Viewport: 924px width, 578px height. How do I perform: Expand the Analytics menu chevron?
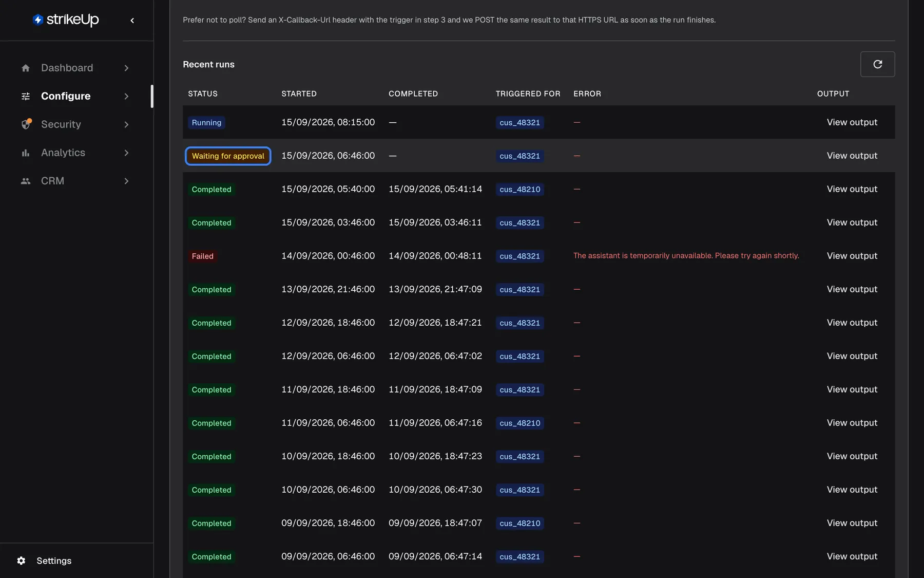(126, 153)
